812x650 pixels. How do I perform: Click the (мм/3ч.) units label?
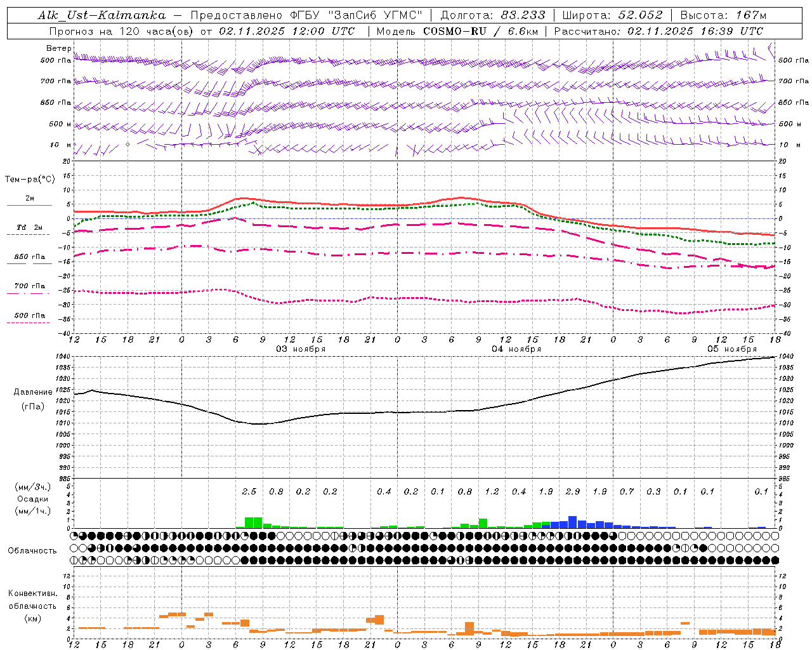click(x=33, y=487)
